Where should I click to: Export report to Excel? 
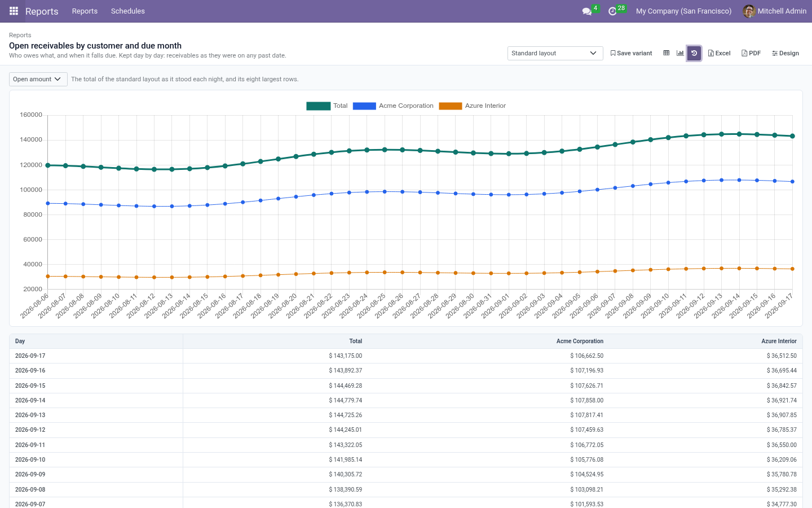719,53
